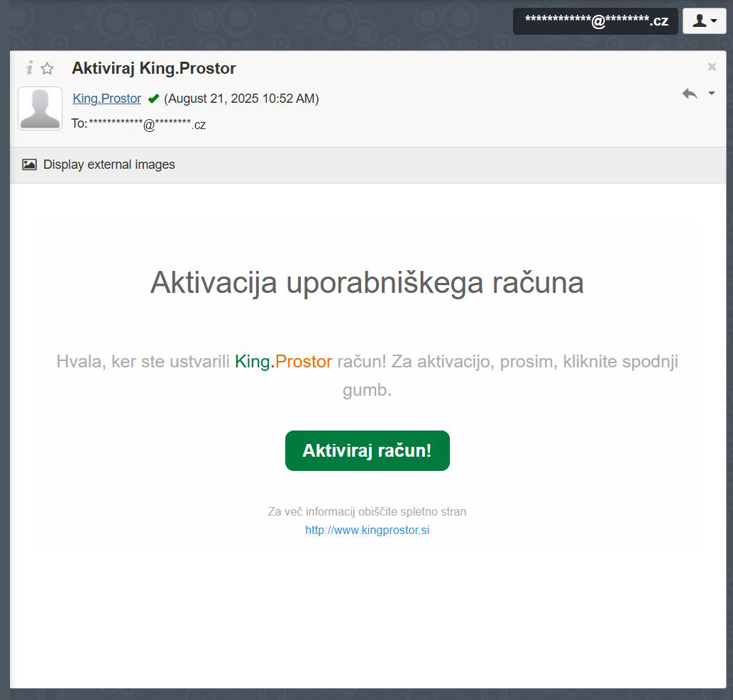Open the user account menu button
Viewport: 733px width, 700px height.
pyautogui.click(x=704, y=21)
